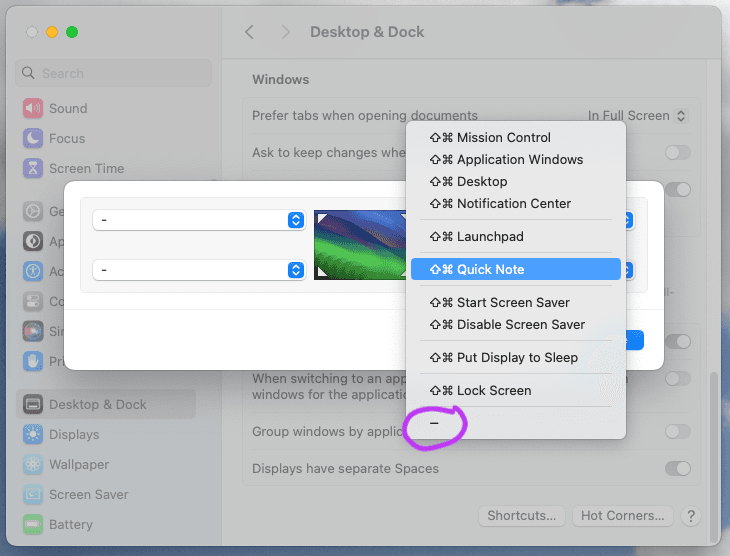
Task: Click the Wallpaper label in sidebar
Action: coord(79,464)
